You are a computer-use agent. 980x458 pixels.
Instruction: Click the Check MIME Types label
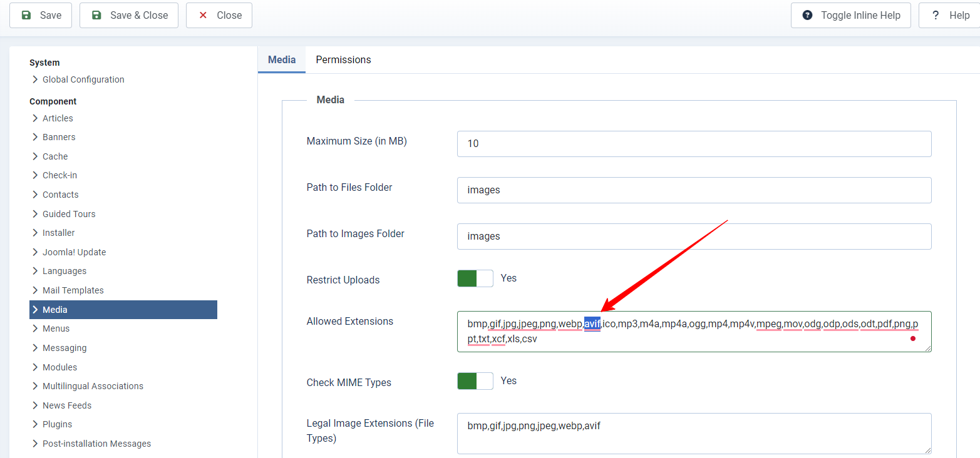coord(349,382)
